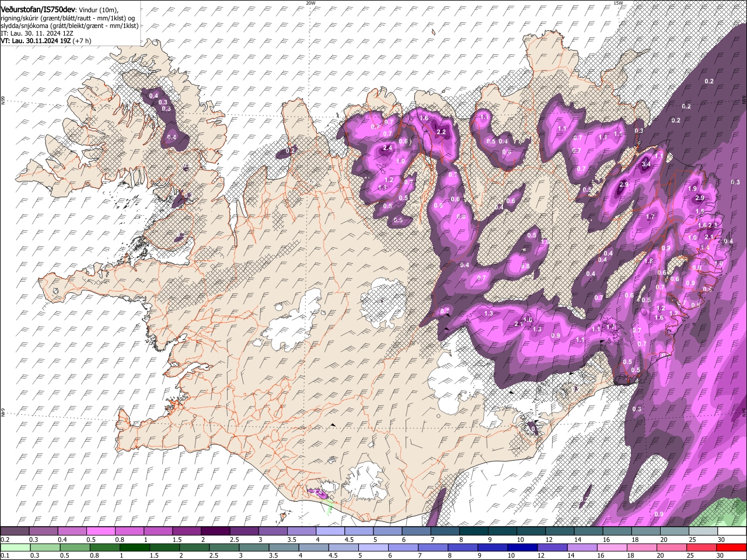This screenshot has height=560, width=747.
Task: Click the 8 label in the lower legend row
Action: [x=450, y=555]
